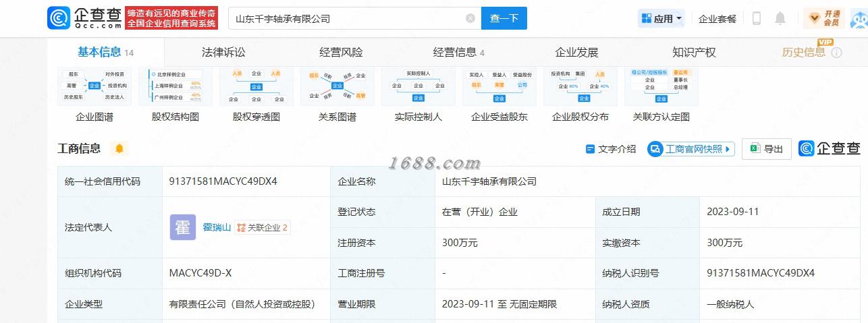This screenshot has height=323, width=868.
Task: Switch to the 企业发展 tab
Action: (576, 52)
